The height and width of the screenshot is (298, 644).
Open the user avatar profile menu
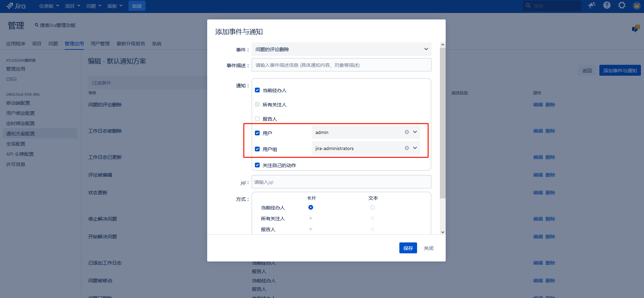pyautogui.click(x=637, y=5)
